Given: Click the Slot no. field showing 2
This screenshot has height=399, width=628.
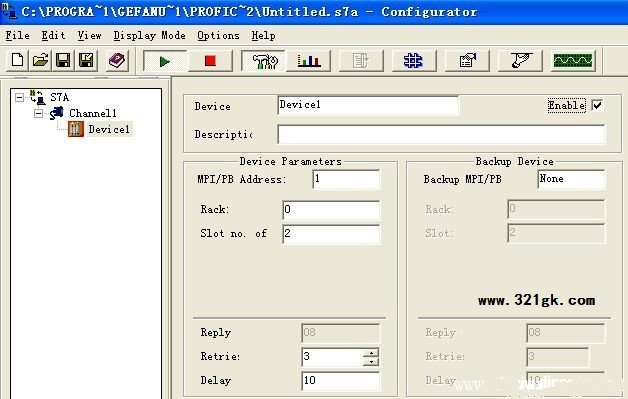Looking at the screenshot, I should click(x=331, y=234).
